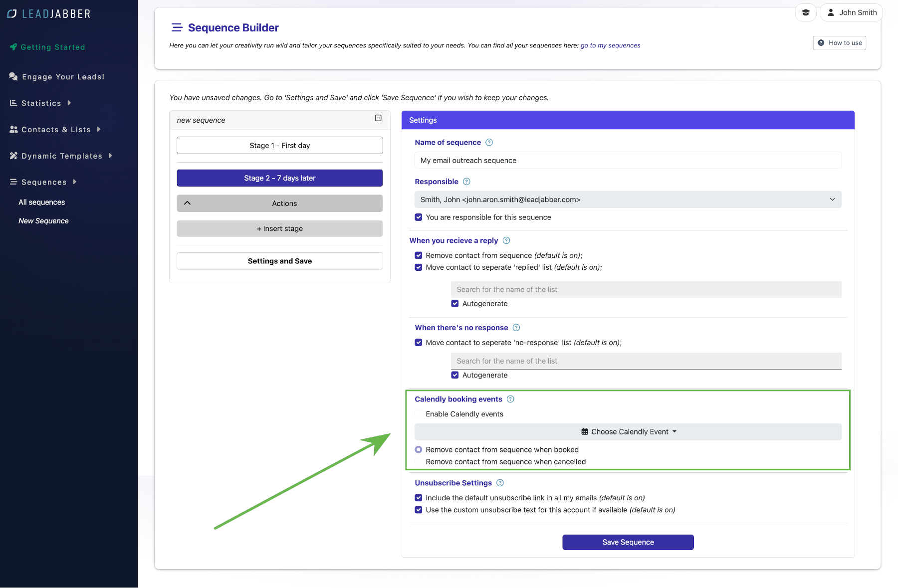Click the + Insert stage button
This screenshot has height=588, width=898.
(280, 228)
